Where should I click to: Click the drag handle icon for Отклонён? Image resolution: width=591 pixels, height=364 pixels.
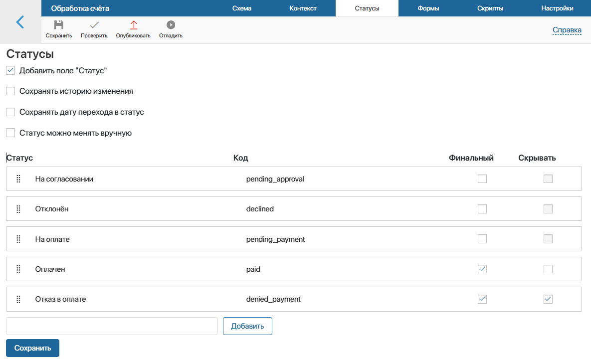click(18, 209)
